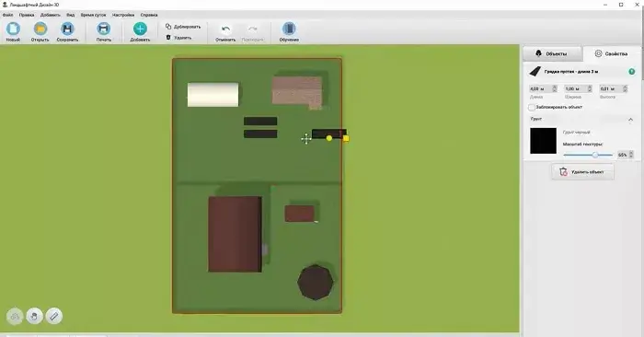Viewport: 644px width, 337px height.
Task: Open the Файл menu
Action: (x=7, y=15)
